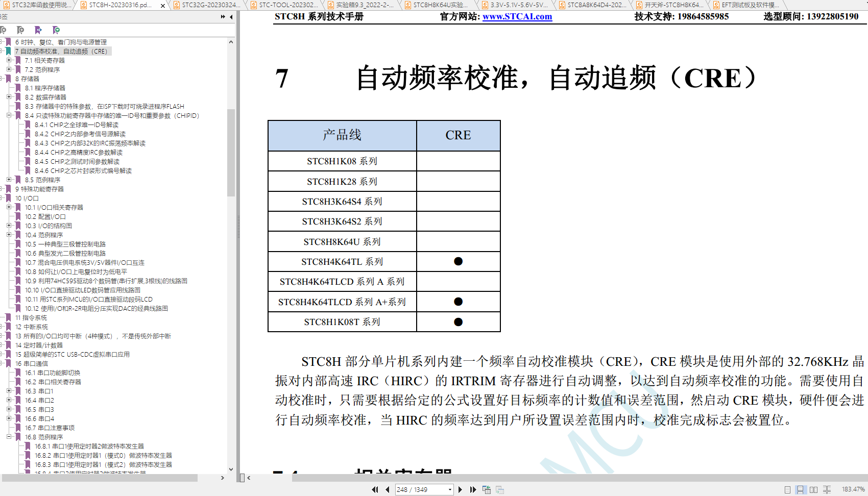
Task: Open bookmark 6 时钟、复位、看门狗与电源管理
Action: (x=61, y=42)
